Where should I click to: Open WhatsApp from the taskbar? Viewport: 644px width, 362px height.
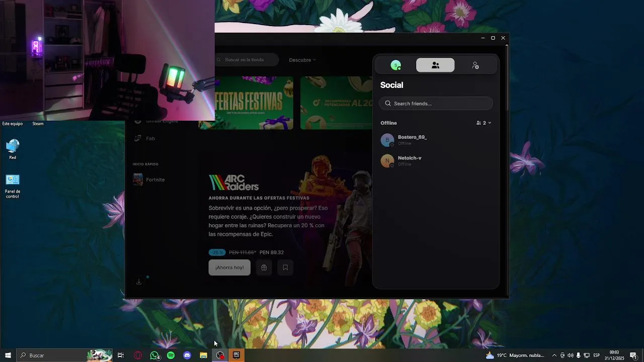tap(154, 355)
